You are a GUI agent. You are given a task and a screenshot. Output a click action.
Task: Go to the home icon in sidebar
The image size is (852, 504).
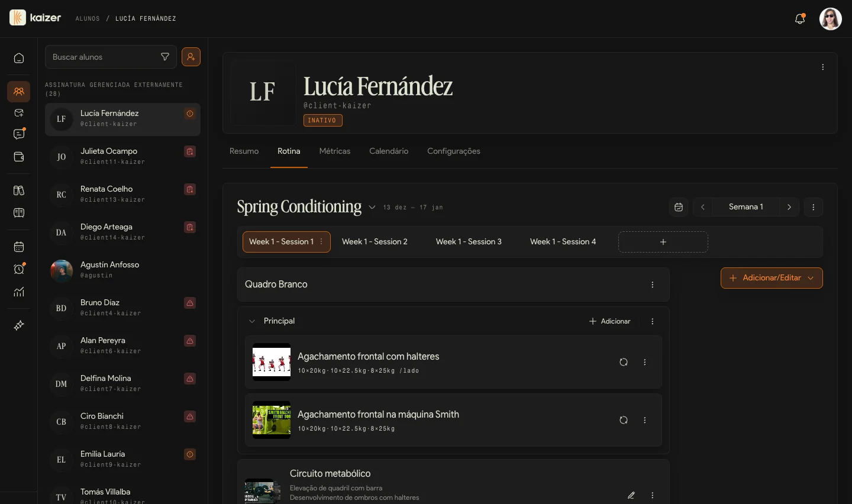point(19,58)
